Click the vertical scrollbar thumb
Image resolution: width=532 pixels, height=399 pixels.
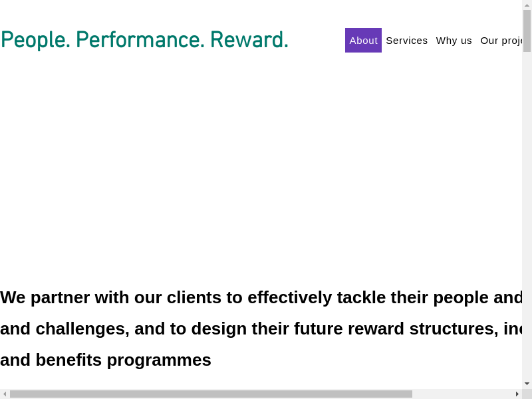point(527,30)
